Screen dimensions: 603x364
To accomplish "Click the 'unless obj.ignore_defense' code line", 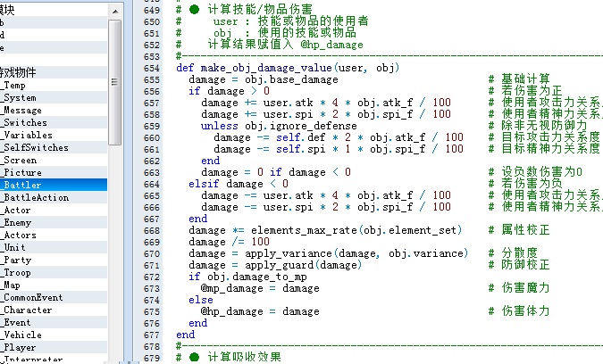I will coord(279,126).
